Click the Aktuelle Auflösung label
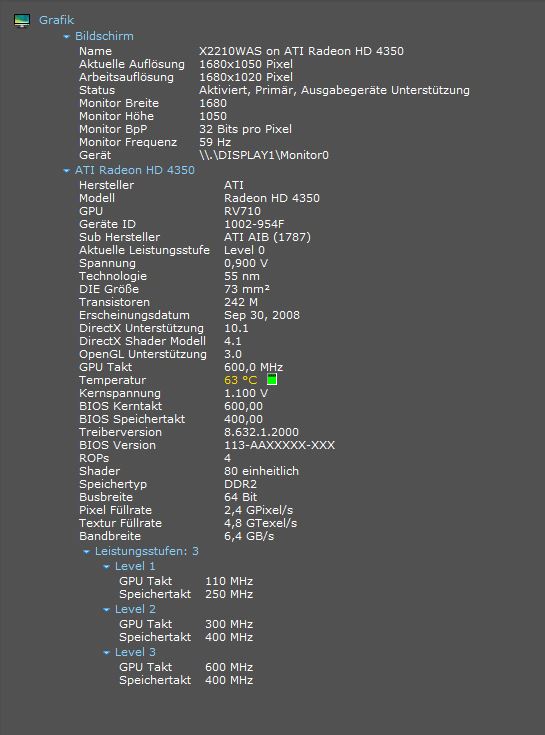545x735 pixels. tap(132, 64)
